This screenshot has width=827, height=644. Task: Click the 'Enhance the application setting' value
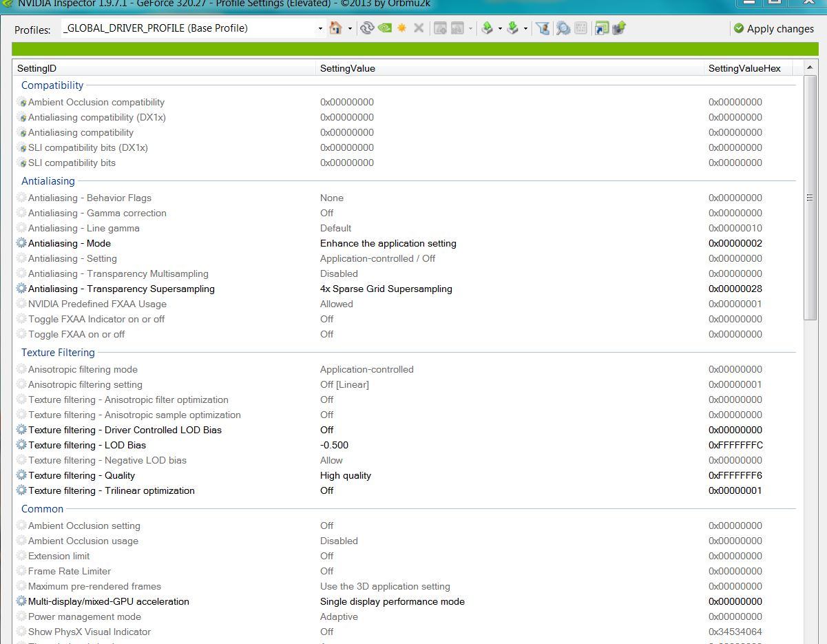(x=388, y=243)
